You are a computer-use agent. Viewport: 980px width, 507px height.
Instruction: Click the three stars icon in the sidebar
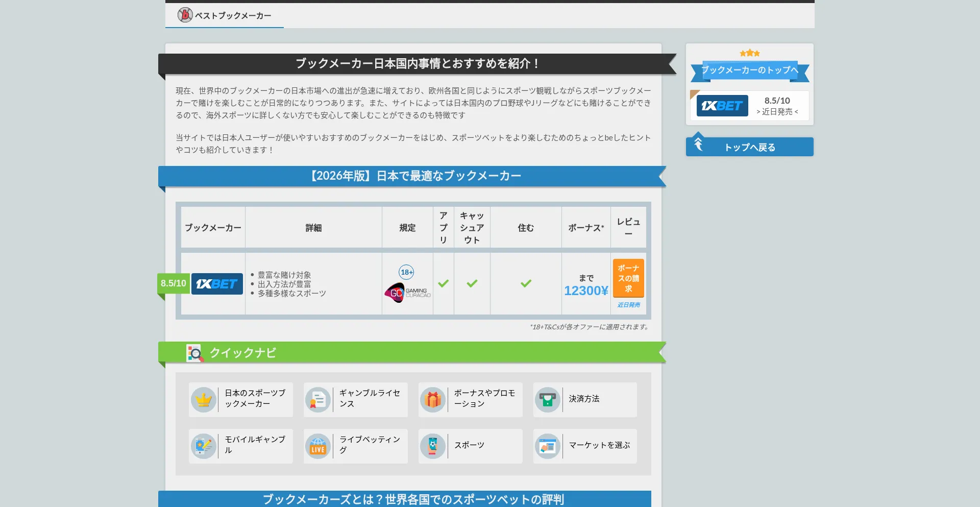pyautogui.click(x=750, y=53)
